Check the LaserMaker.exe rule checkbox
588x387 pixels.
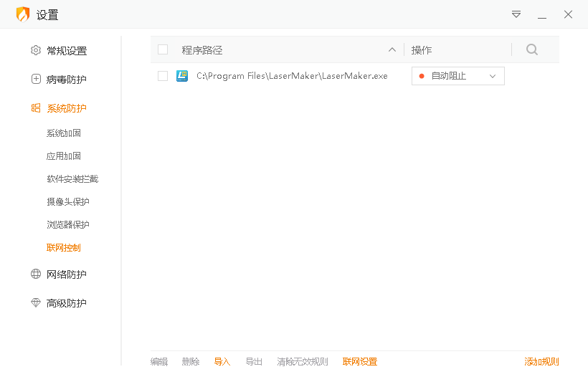click(x=163, y=76)
